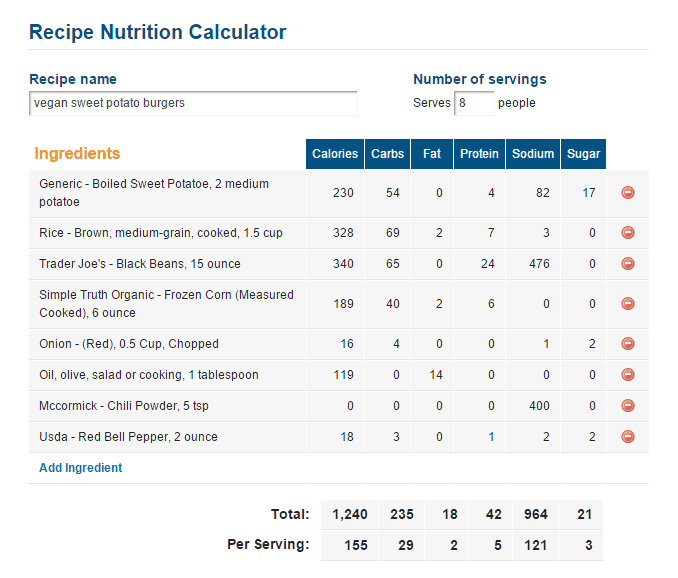The width and height of the screenshot is (678, 578).
Task: Click the Add Ingredient link
Action: click(80, 468)
